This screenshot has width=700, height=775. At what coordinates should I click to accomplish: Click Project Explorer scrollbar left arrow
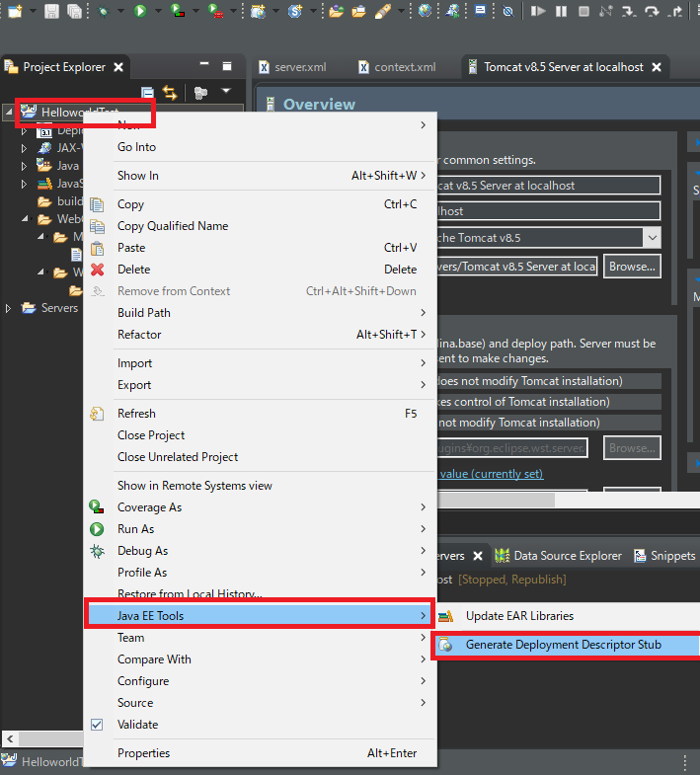(x=10, y=739)
